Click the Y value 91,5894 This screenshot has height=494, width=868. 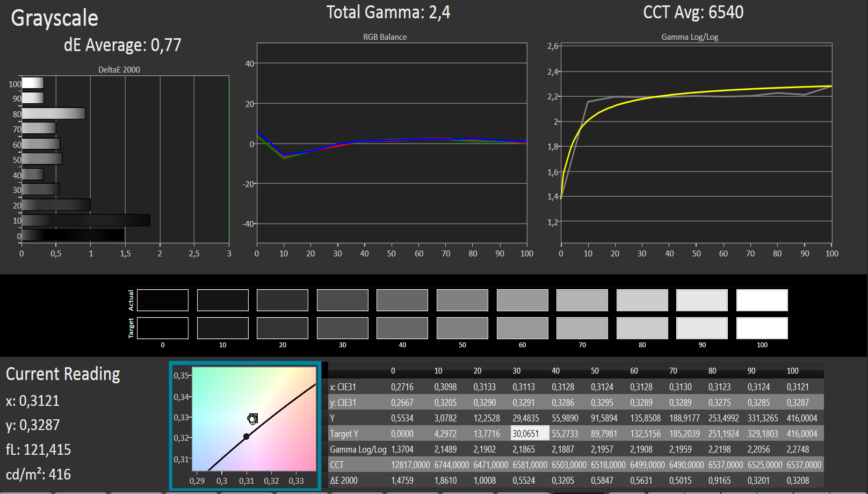click(604, 418)
